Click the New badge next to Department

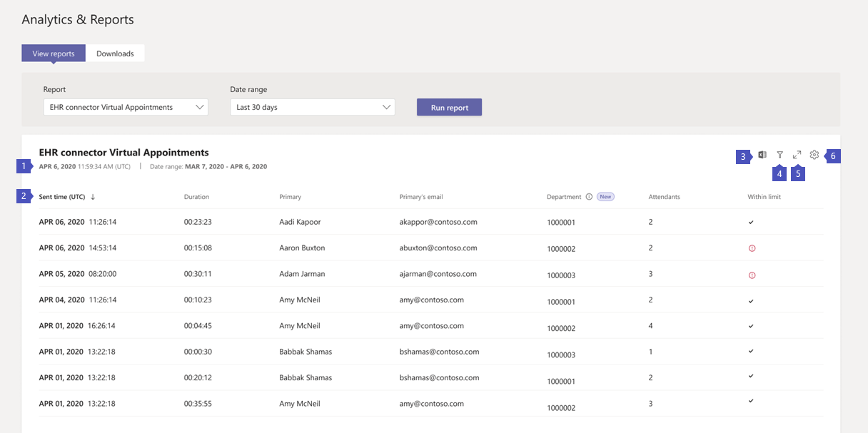click(605, 197)
